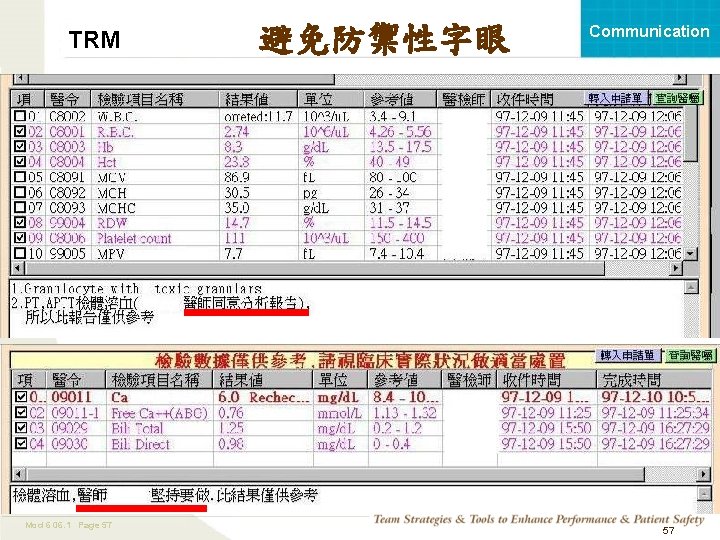This screenshot has height=540, width=720.
Task: Click up arrow of upper remarks box scrollbar
Action: pyautogui.click(x=691, y=287)
